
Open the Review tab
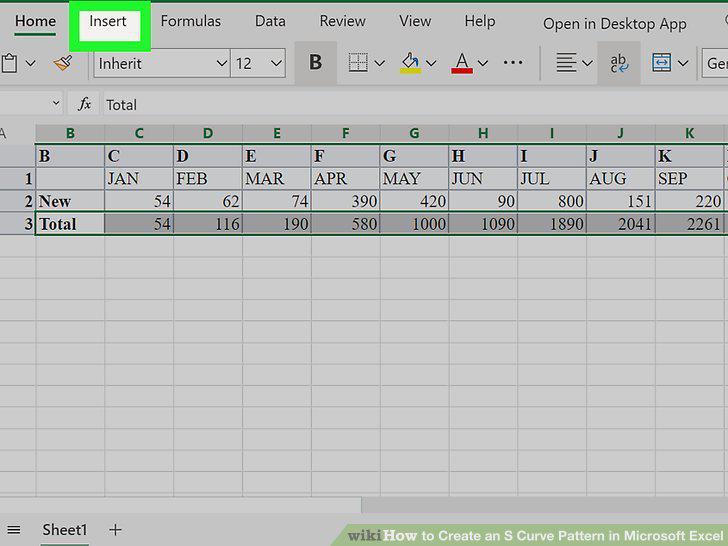tap(343, 21)
